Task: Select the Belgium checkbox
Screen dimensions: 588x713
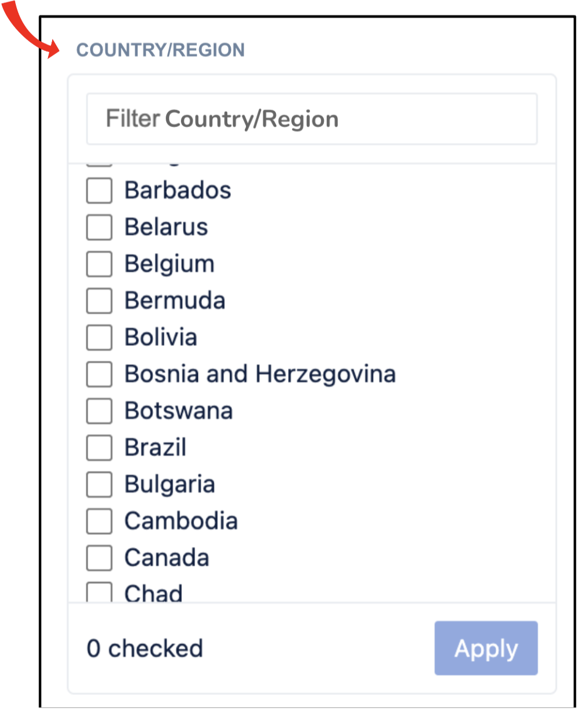Action: 99,264
